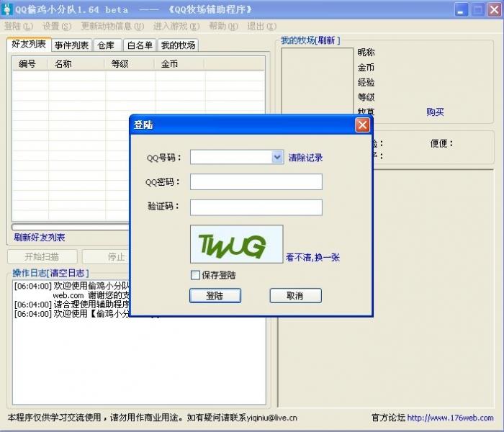Click the 登陆 button in dialog

click(x=215, y=295)
